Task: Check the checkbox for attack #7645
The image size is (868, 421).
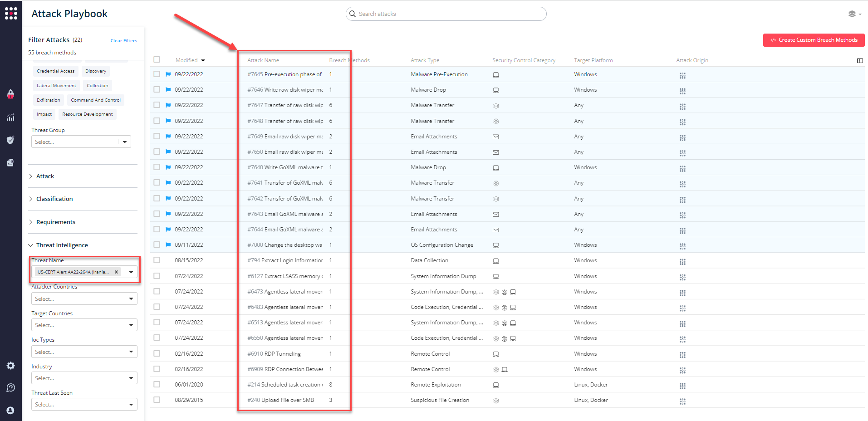Action: (x=157, y=74)
